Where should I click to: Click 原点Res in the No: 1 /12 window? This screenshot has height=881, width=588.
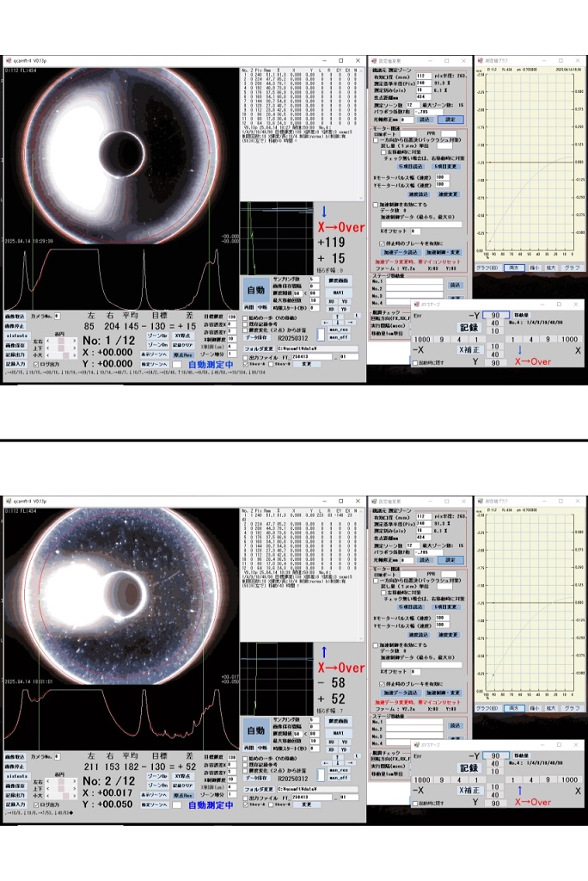click(183, 354)
